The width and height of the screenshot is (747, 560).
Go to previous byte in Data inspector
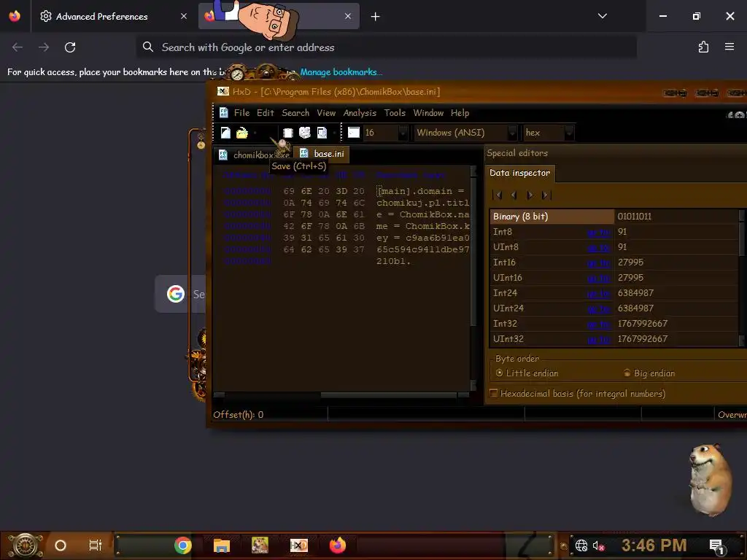pos(514,195)
